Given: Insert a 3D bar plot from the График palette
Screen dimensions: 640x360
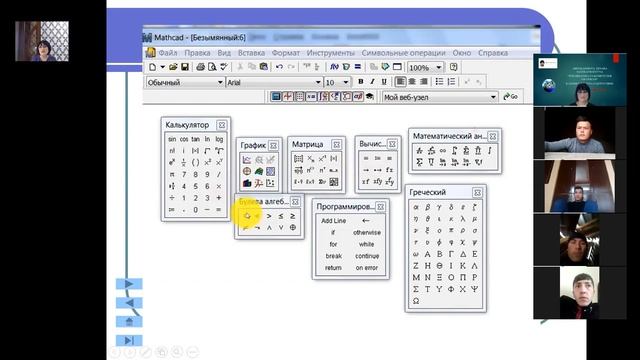Looking at the screenshot, I should tap(247, 183).
